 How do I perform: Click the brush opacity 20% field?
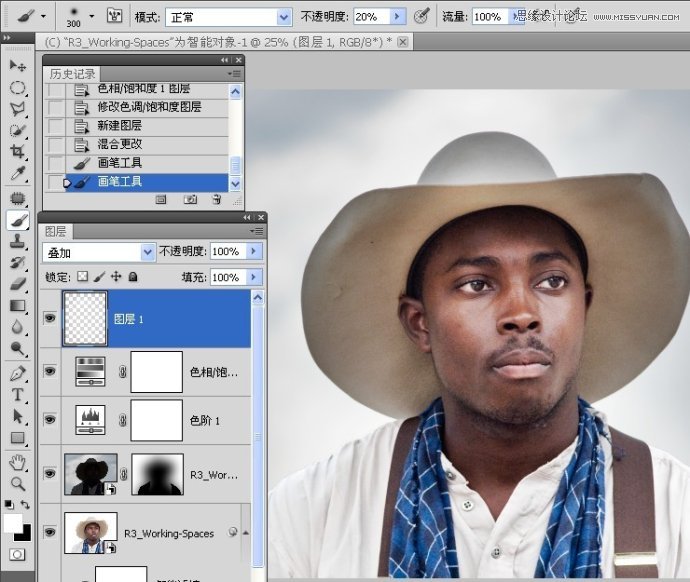coord(372,17)
